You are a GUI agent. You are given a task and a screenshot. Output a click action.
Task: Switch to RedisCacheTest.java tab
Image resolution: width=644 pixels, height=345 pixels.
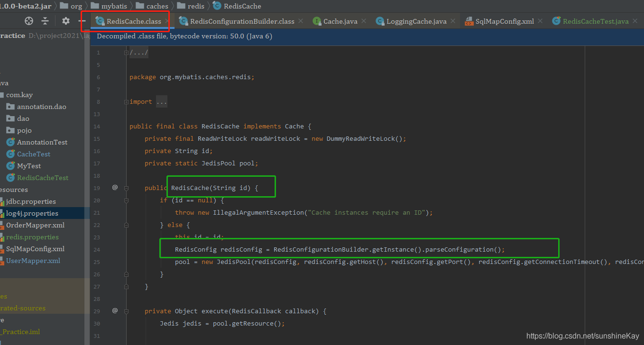[x=596, y=21]
